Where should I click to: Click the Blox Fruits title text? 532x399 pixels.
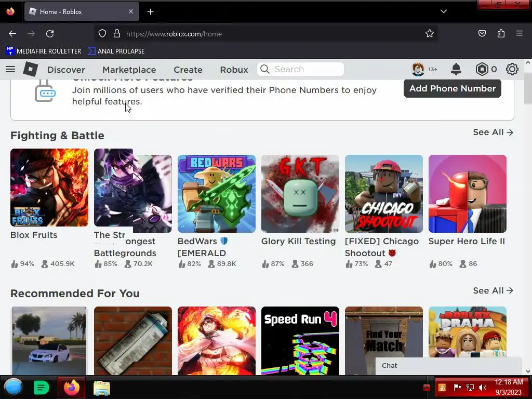[34, 235]
